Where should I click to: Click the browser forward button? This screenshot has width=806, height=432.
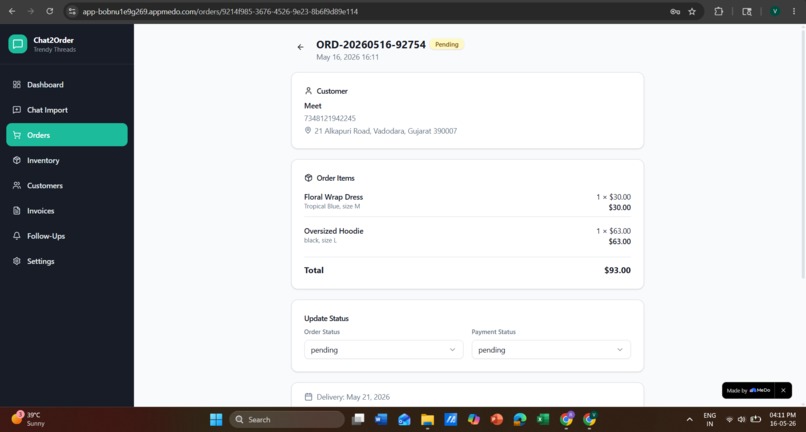click(30, 11)
